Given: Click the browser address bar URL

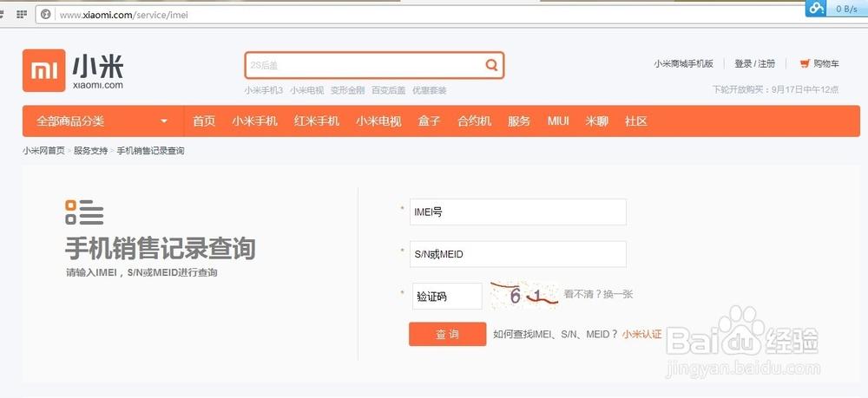Looking at the screenshot, I should (123, 15).
